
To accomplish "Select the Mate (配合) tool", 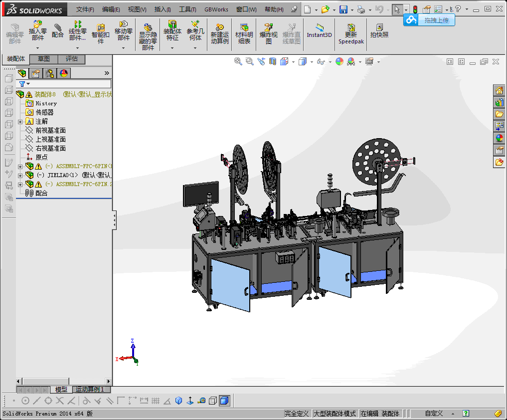I will 57,30.
